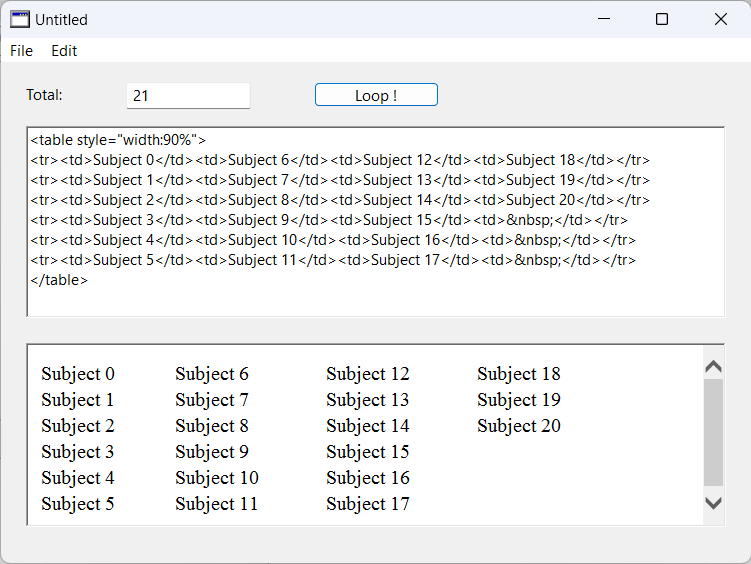Minimize the Untitled window
This screenshot has height=564, width=751.
(604, 19)
